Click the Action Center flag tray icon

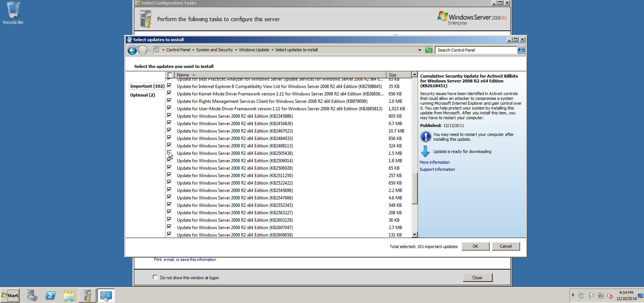[592, 296]
